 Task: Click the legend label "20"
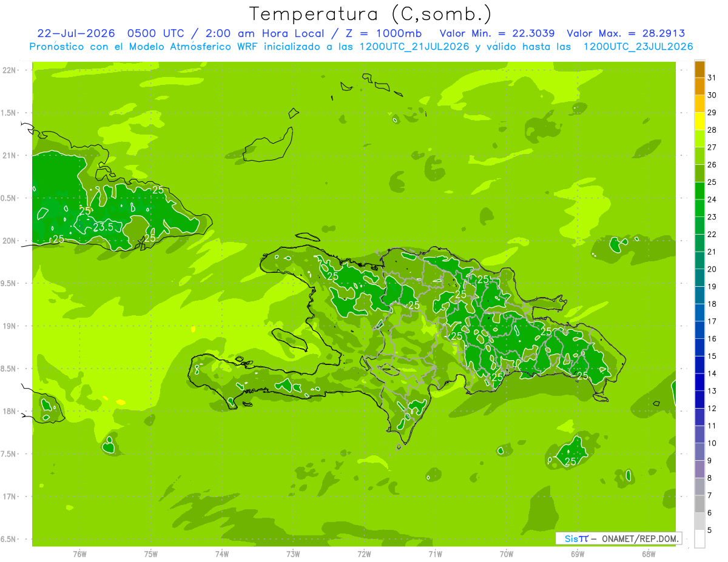(712, 269)
